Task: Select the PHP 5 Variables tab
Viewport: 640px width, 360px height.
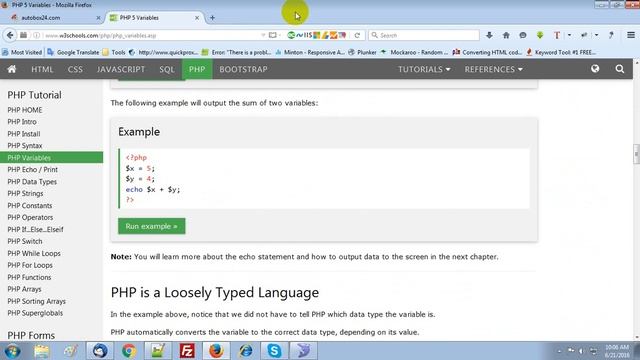Action: [154, 18]
